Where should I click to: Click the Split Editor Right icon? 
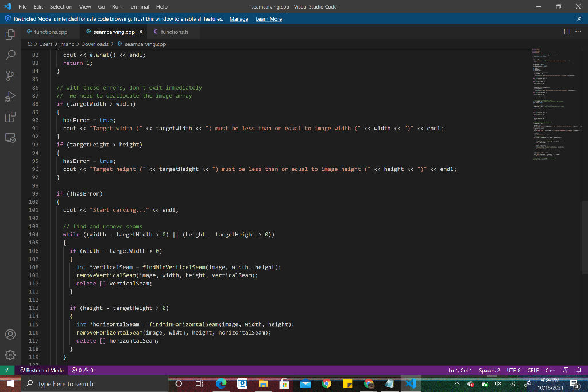click(567, 32)
